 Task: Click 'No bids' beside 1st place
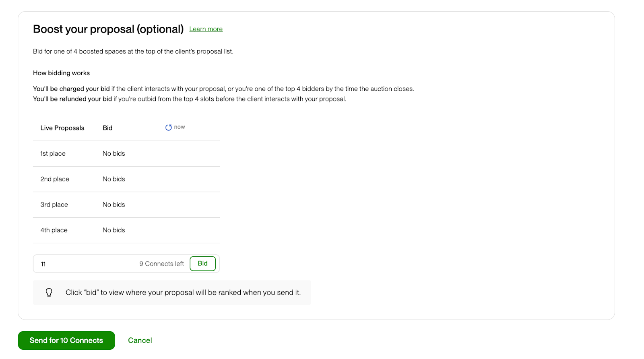(114, 153)
